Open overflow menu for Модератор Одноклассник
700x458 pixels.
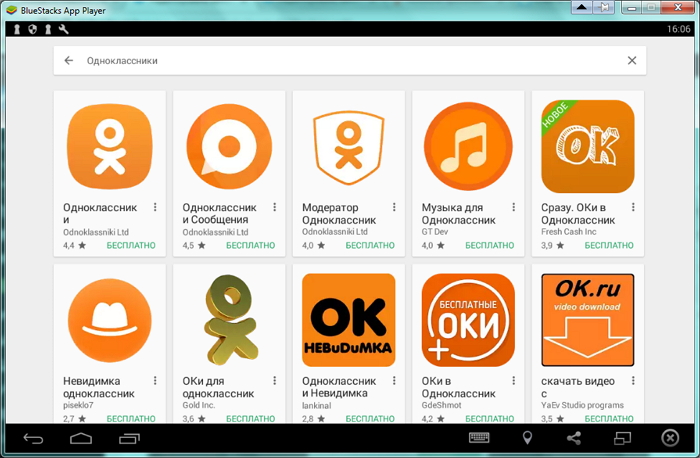click(x=394, y=207)
